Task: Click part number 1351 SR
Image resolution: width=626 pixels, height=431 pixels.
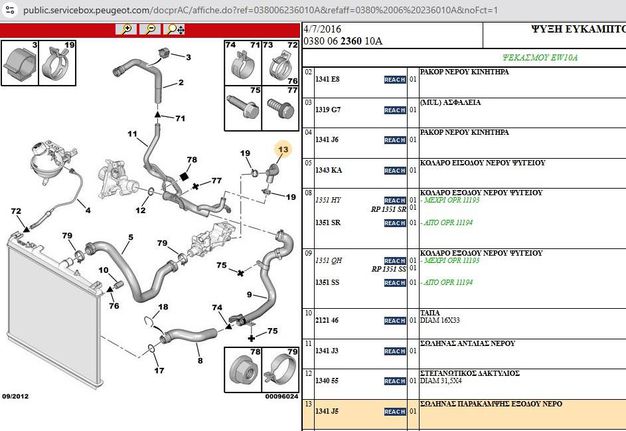Action: pos(328,223)
